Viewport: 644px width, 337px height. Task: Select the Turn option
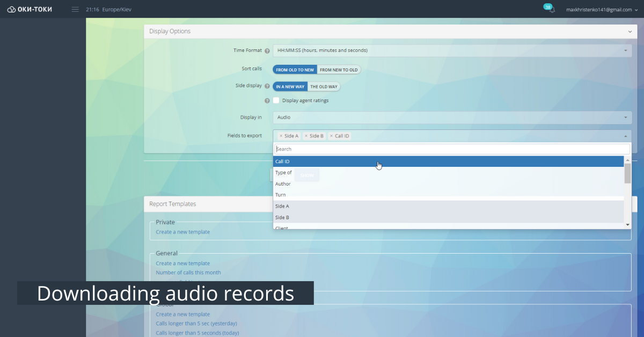[x=448, y=195]
